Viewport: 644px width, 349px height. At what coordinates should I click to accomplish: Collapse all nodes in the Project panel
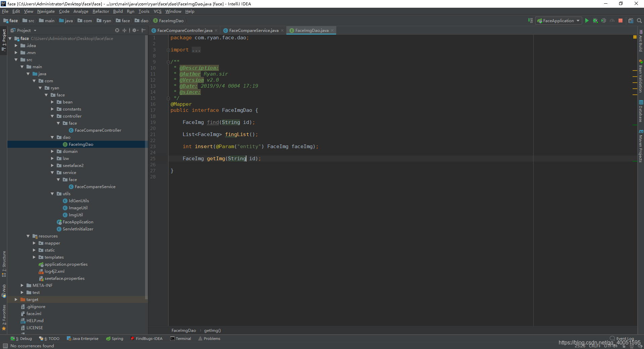click(125, 30)
